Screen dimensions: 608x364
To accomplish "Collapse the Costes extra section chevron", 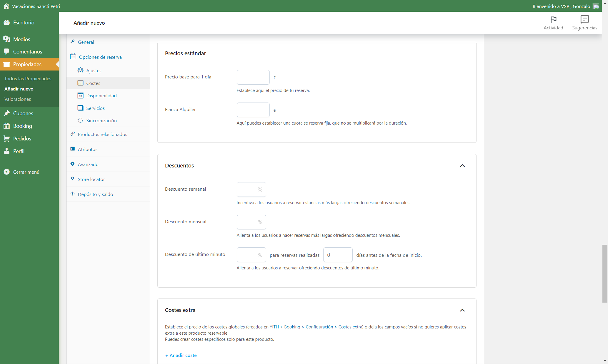I will [x=462, y=310].
